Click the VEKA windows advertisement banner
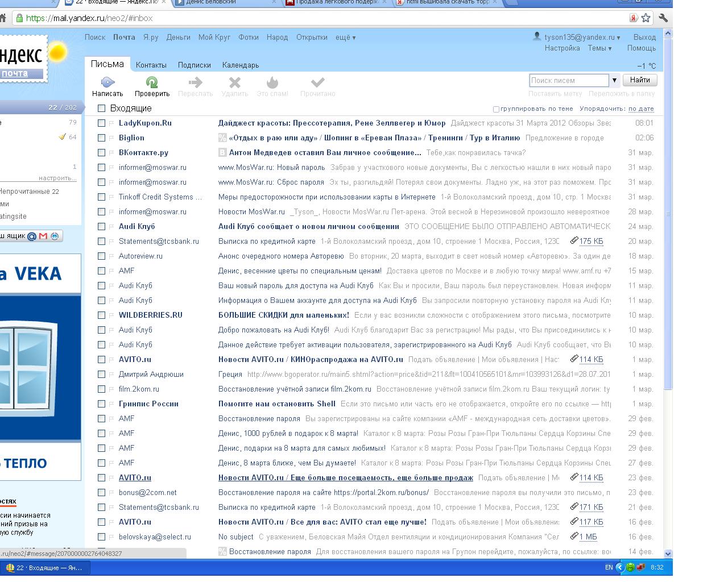The width and height of the screenshot is (728, 582). coord(40,367)
